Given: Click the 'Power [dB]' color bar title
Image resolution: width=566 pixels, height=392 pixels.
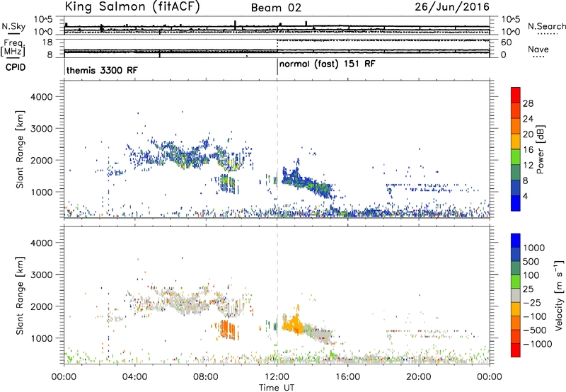Looking at the screenshot, I should (540, 149).
